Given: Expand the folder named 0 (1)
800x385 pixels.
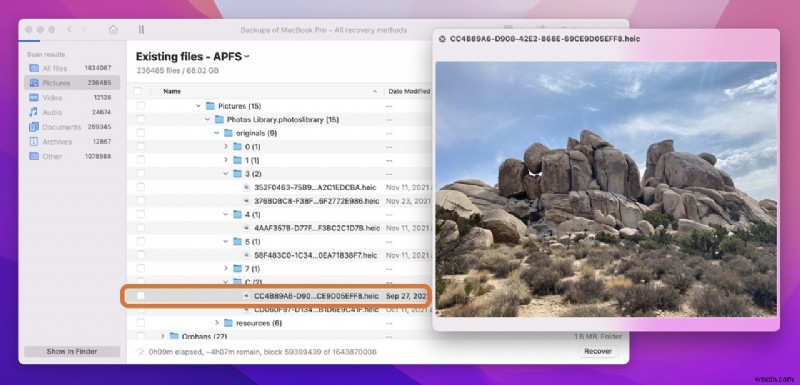Looking at the screenshot, I should pos(226,146).
